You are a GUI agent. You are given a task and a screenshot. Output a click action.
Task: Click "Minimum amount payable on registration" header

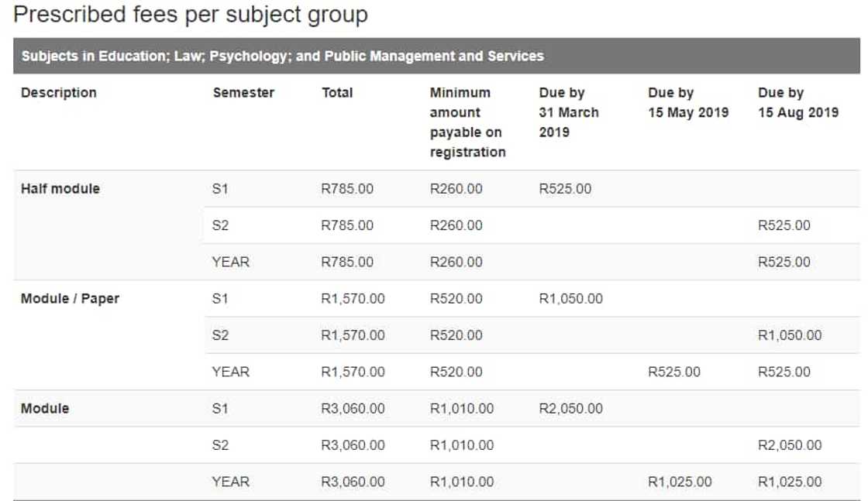point(467,122)
